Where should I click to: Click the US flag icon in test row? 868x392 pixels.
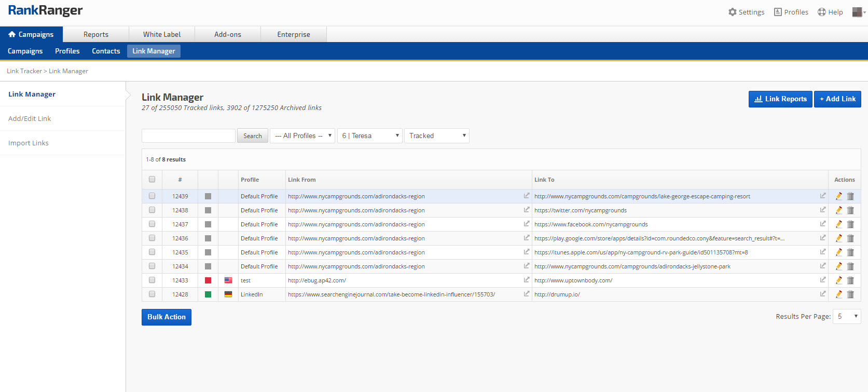pos(228,280)
